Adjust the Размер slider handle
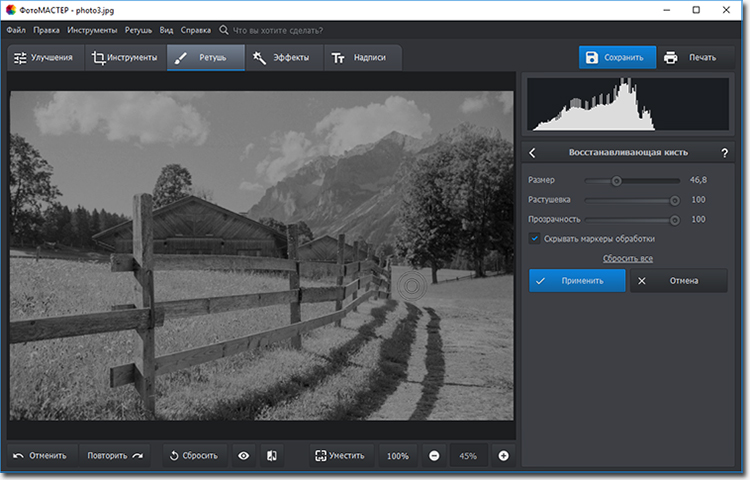 616,181
